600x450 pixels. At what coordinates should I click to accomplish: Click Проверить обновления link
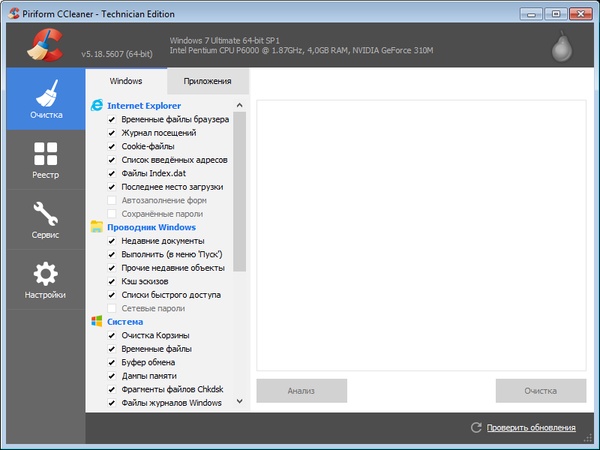(531, 428)
